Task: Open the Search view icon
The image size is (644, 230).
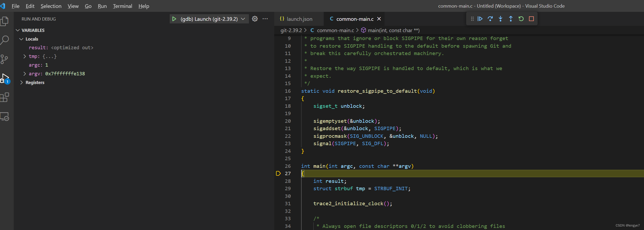Action: click(x=4, y=40)
